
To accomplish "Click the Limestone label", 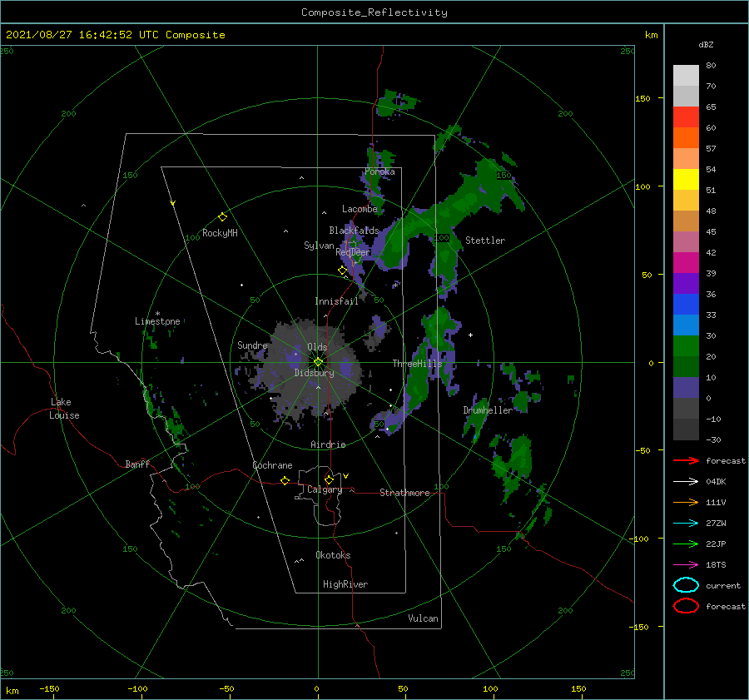I will [157, 321].
